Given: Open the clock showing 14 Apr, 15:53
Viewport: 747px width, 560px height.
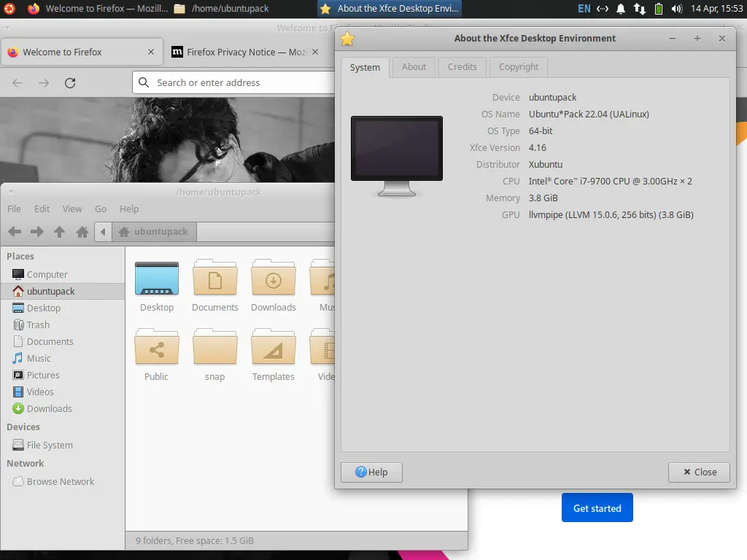Looking at the screenshot, I should pyautogui.click(x=717, y=8).
